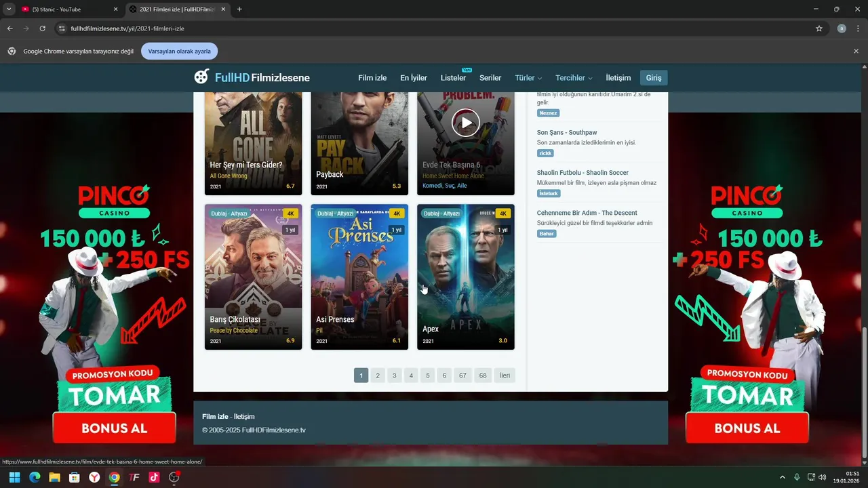Open Asi Prenses movie card
This screenshot has height=488, width=868.
pyautogui.click(x=359, y=277)
